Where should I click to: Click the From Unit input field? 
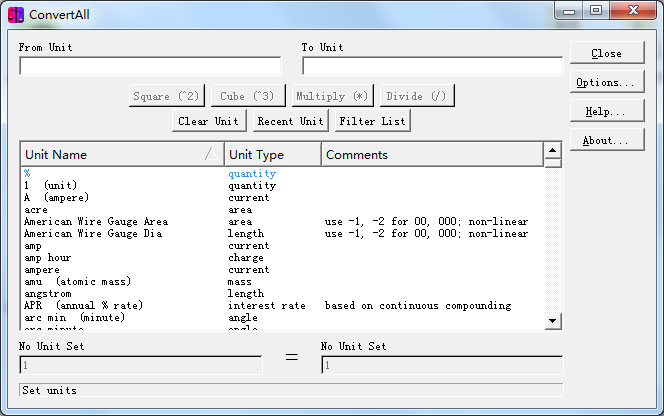[x=150, y=66]
